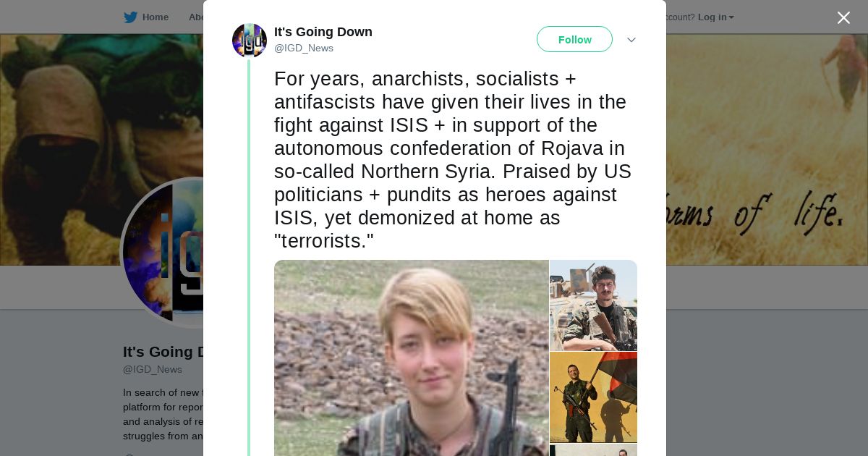The image size is (868, 456).
Task: Select the About item in the top navigation
Action: pos(196,17)
